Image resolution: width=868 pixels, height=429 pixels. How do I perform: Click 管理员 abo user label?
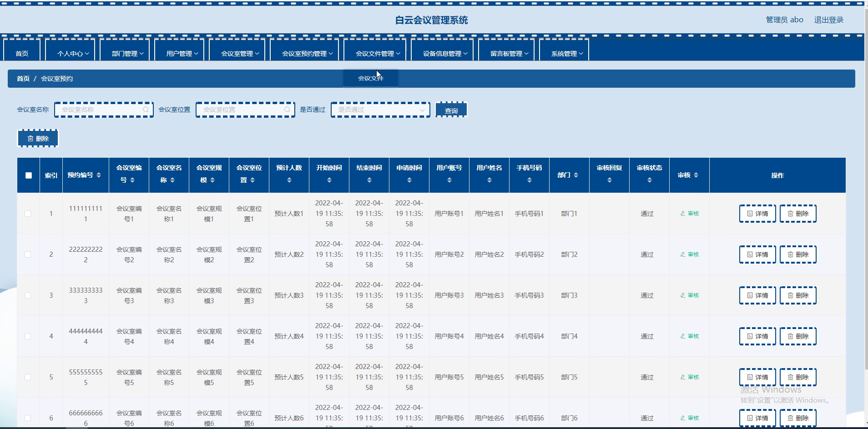click(x=784, y=20)
